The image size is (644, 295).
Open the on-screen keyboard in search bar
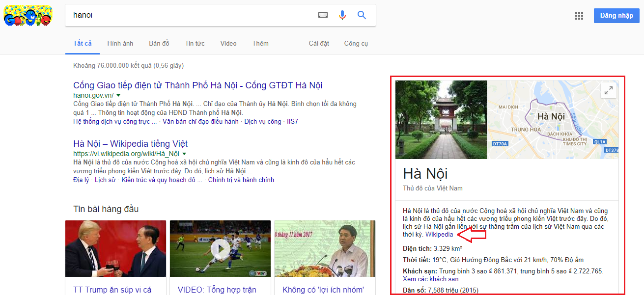(323, 15)
